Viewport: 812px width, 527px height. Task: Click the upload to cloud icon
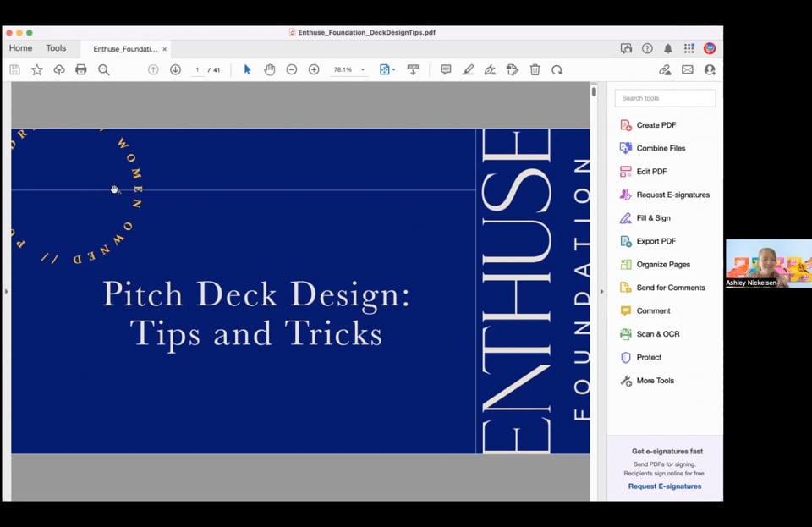pyautogui.click(x=59, y=70)
